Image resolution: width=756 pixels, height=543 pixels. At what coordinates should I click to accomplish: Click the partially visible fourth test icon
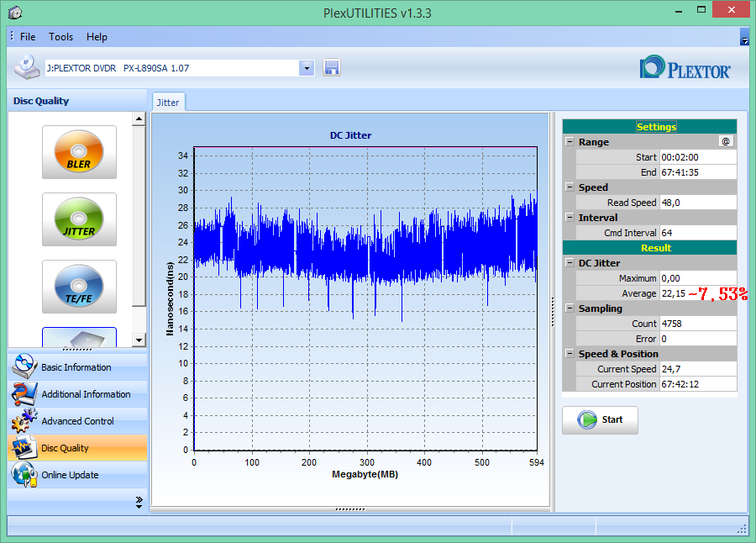tap(79, 337)
